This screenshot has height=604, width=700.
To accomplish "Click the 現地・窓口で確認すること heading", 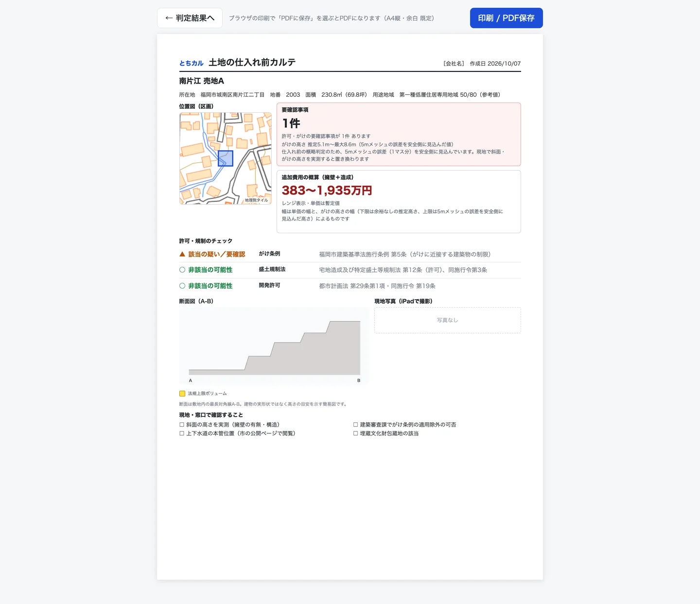I will click(x=211, y=415).
